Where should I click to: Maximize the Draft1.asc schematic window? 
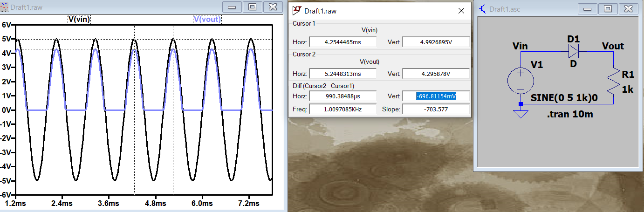coord(608,8)
